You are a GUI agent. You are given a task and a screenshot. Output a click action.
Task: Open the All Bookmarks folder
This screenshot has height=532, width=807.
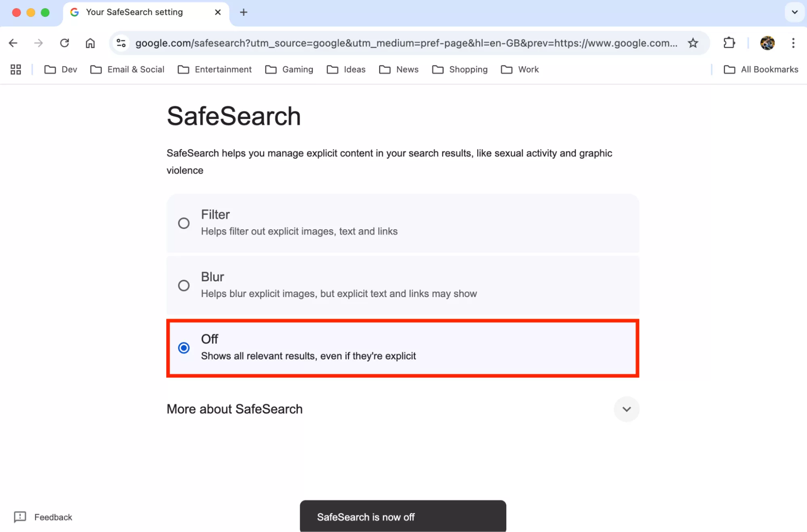click(761, 69)
